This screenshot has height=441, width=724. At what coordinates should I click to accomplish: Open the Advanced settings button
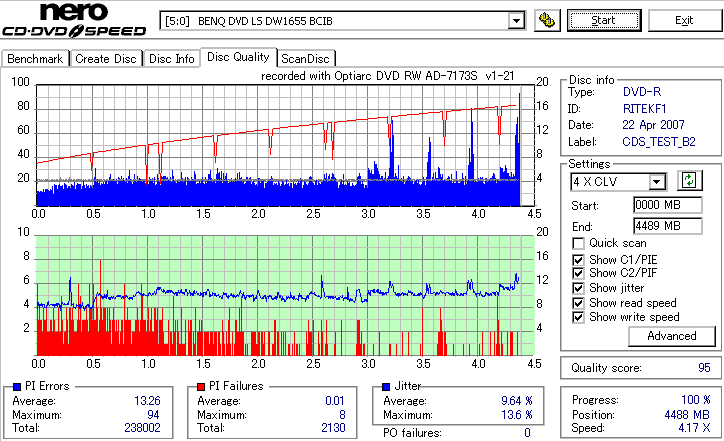pyautogui.click(x=672, y=336)
